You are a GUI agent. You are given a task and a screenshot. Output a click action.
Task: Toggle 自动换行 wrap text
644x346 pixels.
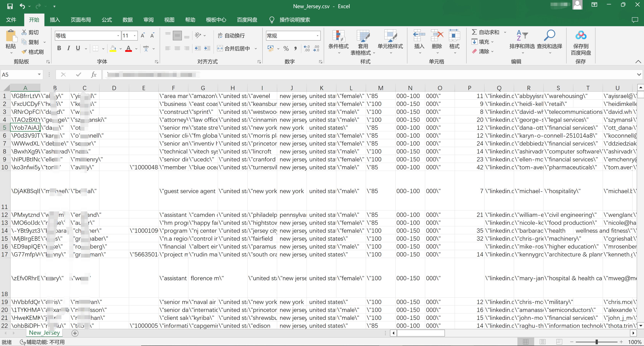coord(231,36)
